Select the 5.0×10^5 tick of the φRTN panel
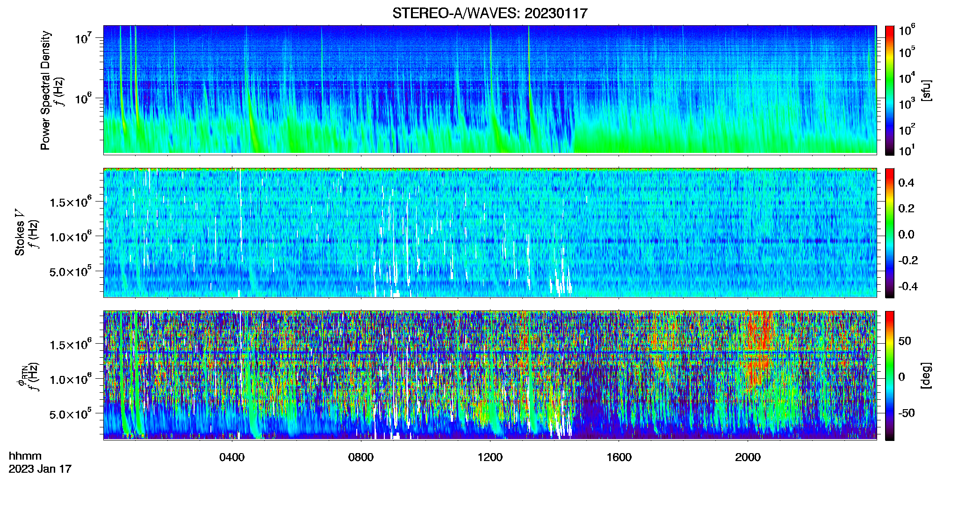 coord(71,414)
